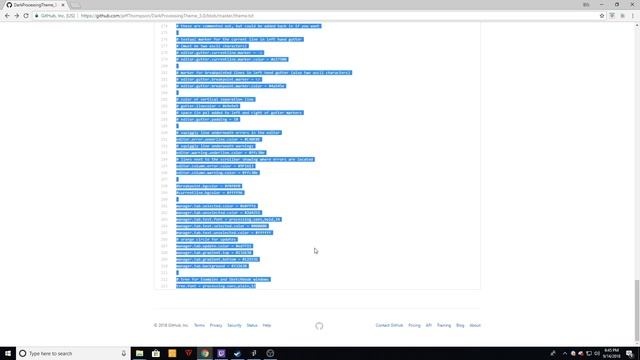Click the second extension icon in Chrome toolbar
Viewport: 640px width, 360px height.
click(x=622, y=16)
